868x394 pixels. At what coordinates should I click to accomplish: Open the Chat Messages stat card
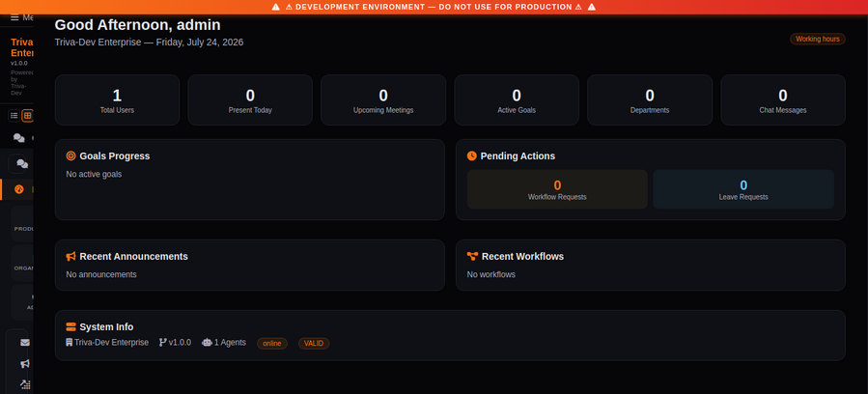(783, 100)
